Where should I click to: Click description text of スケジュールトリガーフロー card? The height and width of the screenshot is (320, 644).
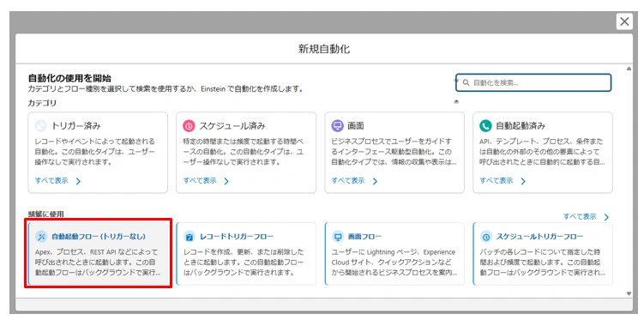click(x=542, y=262)
